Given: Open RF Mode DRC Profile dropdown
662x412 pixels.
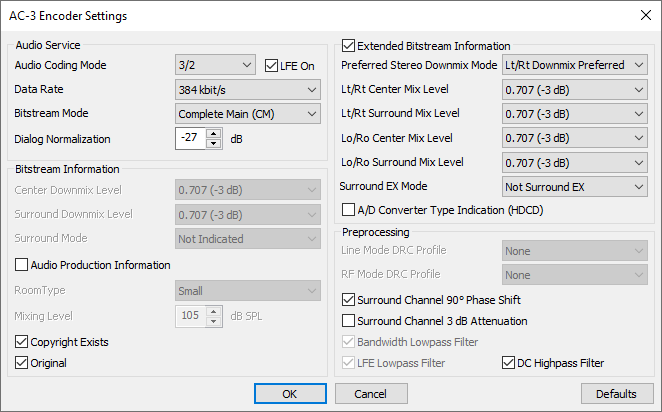Looking at the screenshot, I should click(575, 275).
